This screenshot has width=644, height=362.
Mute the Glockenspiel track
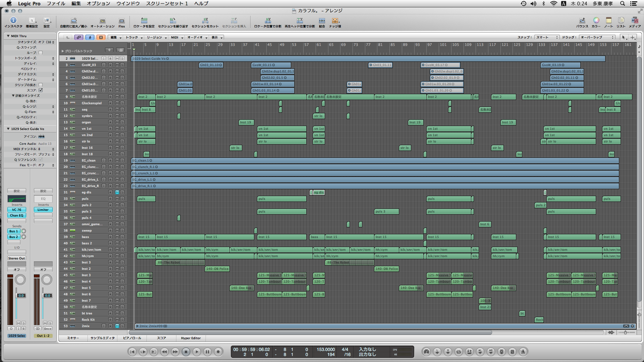click(x=117, y=103)
